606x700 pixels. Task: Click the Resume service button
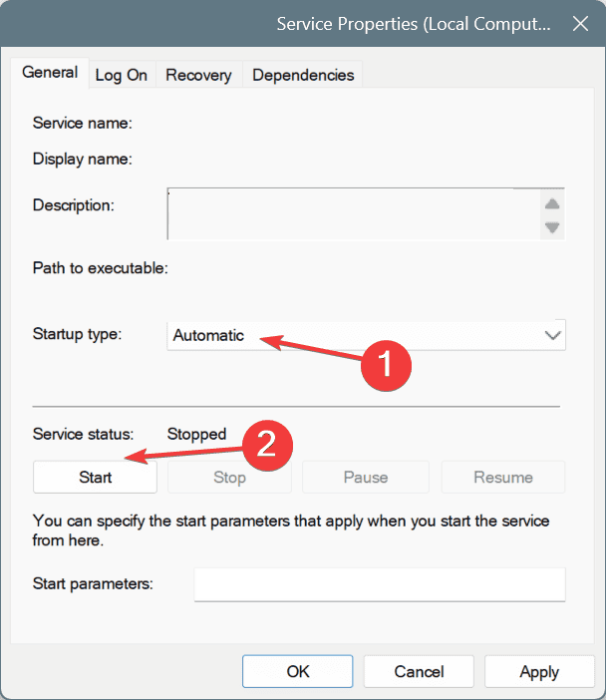(503, 477)
